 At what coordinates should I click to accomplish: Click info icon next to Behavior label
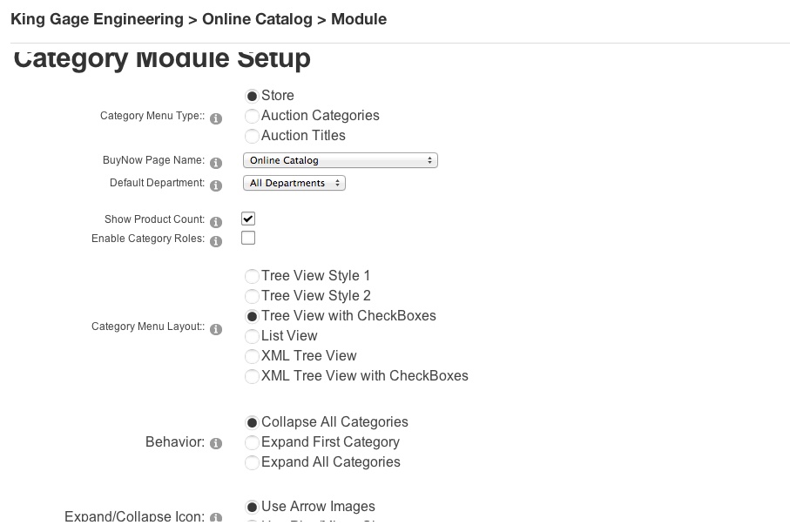[x=216, y=444]
